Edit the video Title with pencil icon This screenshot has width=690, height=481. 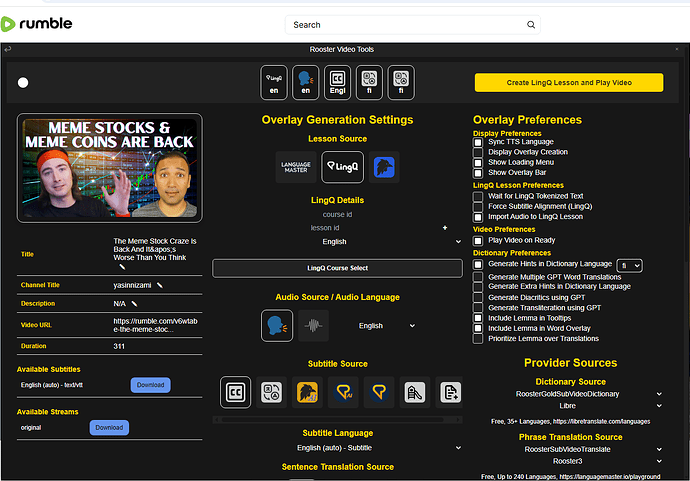point(122,267)
